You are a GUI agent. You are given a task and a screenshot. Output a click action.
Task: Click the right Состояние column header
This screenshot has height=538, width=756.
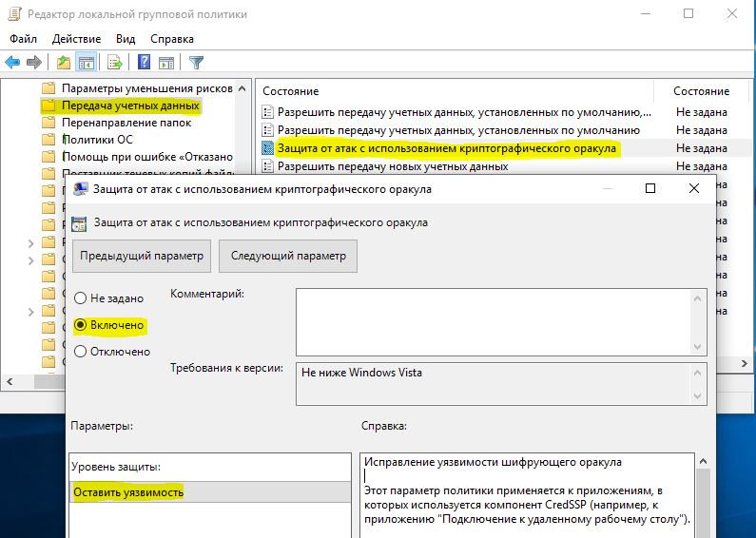point(702,91)
